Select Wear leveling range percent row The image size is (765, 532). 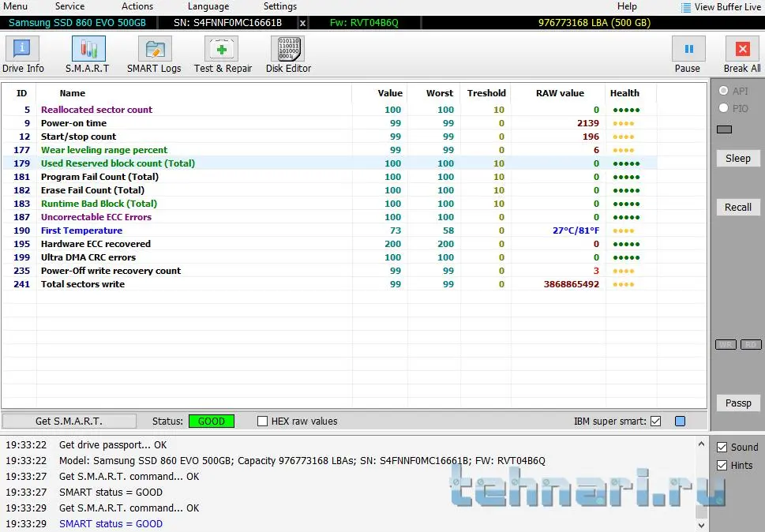click(330, 150)
